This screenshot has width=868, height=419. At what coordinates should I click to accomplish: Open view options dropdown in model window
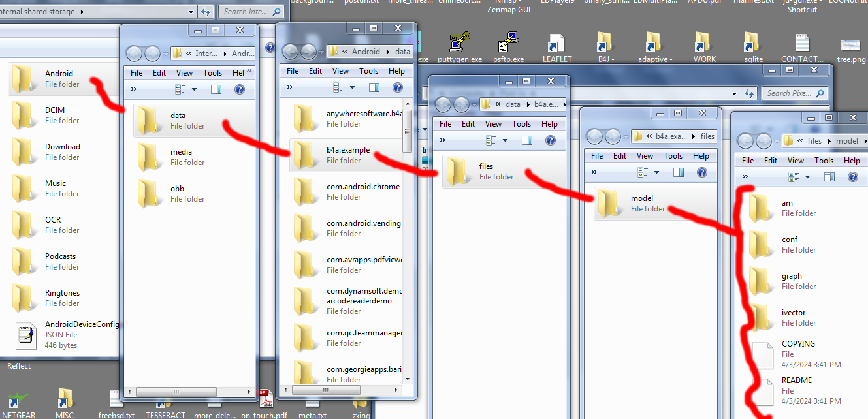(809, 177)
